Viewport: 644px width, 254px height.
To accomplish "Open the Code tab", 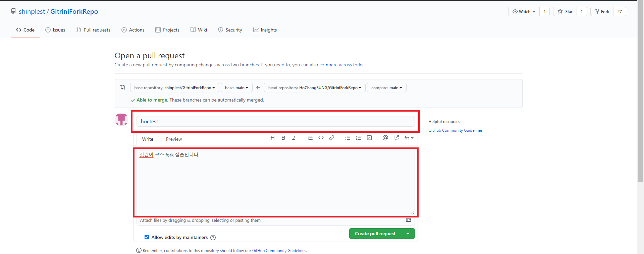I will pyautogui.click(x=25, y=30).
